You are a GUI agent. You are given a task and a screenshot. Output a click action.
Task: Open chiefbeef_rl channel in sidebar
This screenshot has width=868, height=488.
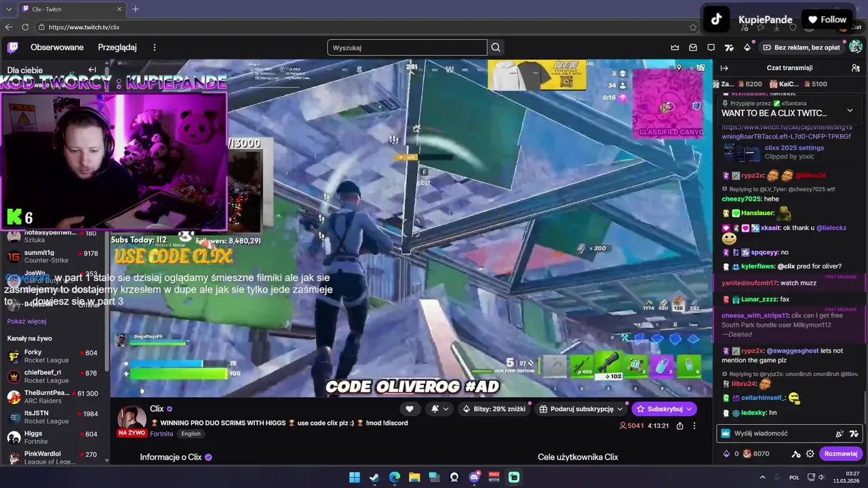tap(53, 377)
